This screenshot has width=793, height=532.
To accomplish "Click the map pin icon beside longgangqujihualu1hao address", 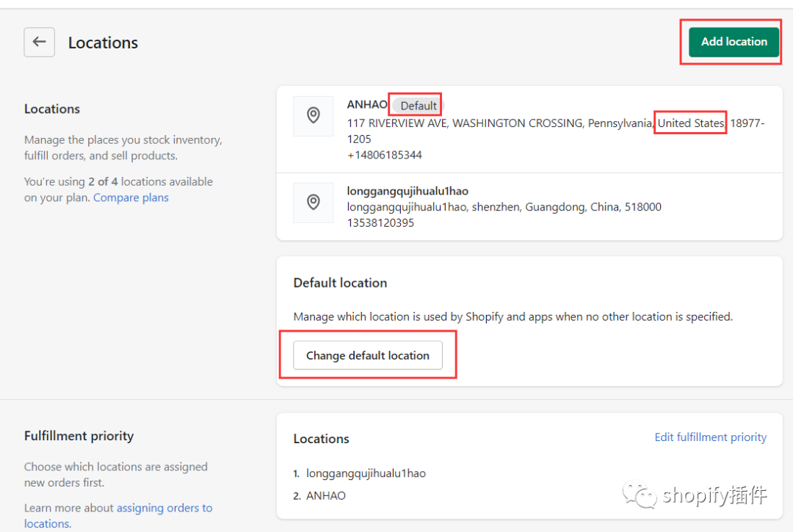I will (314, 203).
